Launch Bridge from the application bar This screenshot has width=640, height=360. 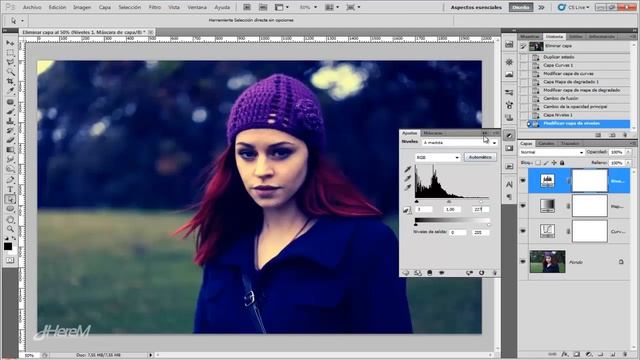point(247,7)
